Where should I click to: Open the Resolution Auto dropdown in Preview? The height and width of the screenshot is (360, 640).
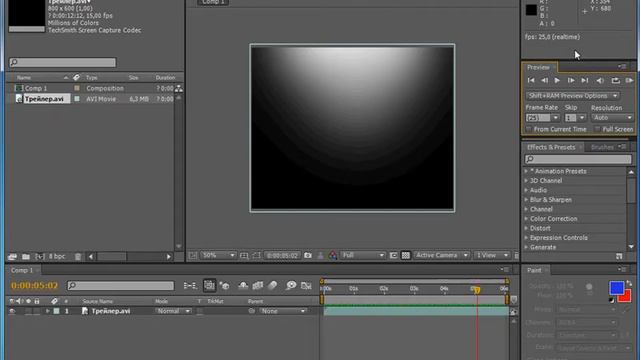click(612, 118)
